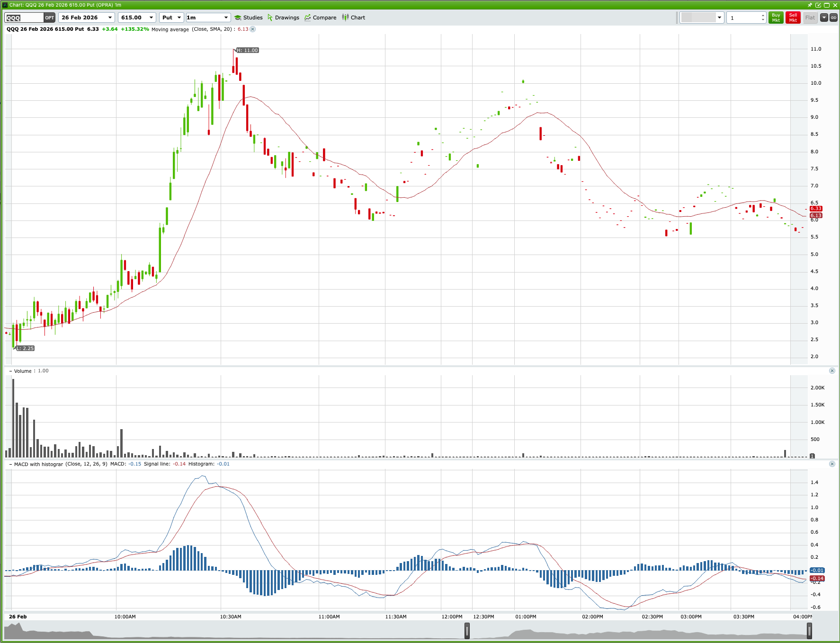Open the Studies menu
840x643 pixels.
coord(248,18)
